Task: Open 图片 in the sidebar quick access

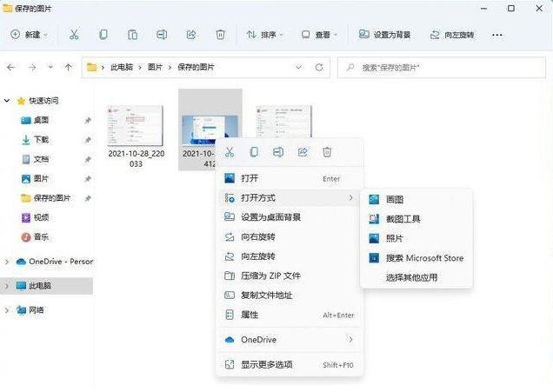Action: tap(41, 179)
